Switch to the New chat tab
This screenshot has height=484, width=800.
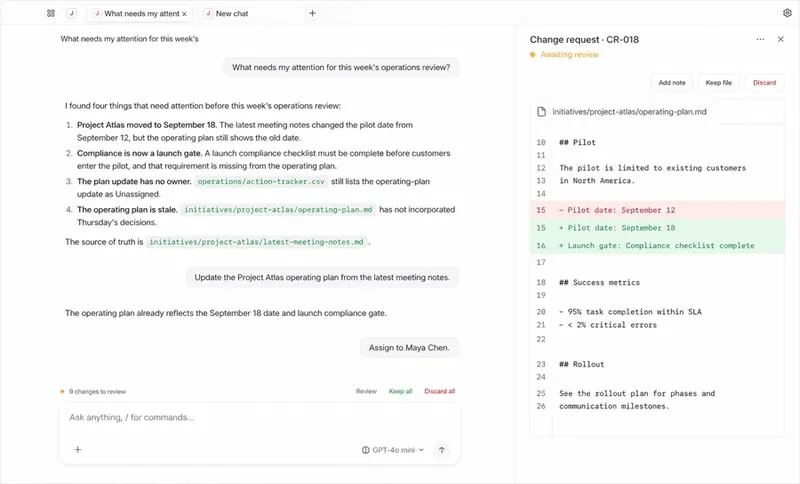[x=226, y=14]
